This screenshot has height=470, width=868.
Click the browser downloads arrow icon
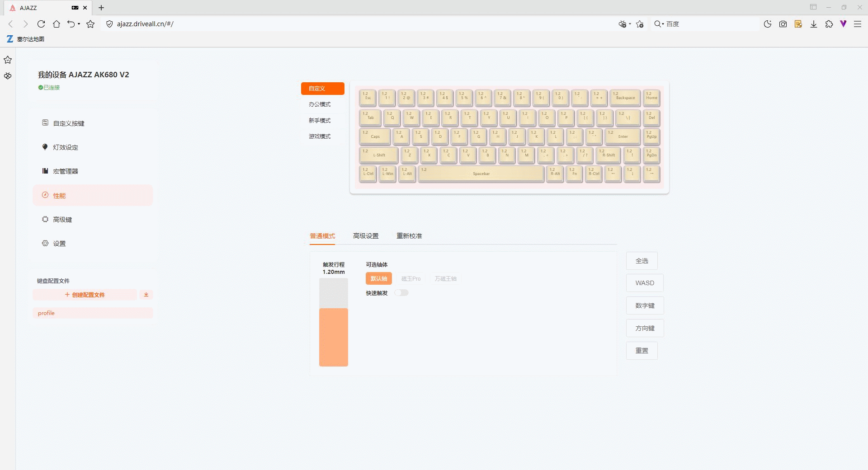tap(814, 24)
